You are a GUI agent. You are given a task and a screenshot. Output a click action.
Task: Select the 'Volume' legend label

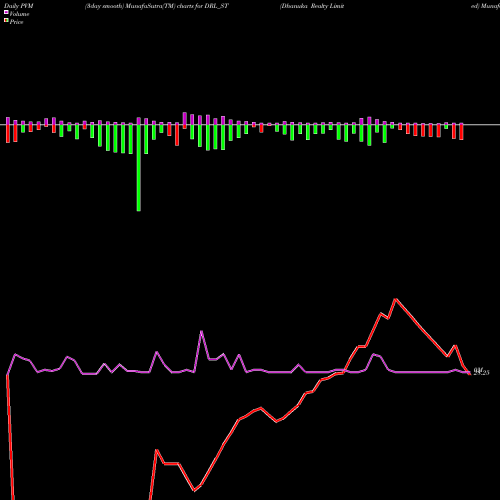pos(19,14)
